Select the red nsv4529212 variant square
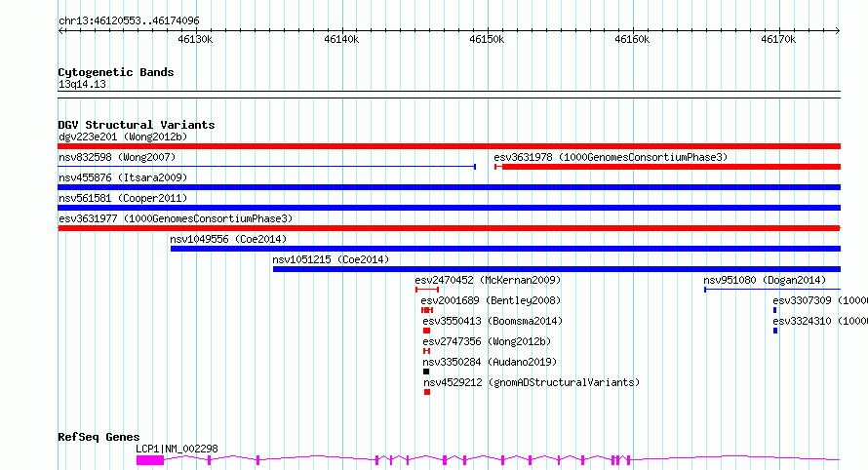868x470 pixels. point(427,392)
